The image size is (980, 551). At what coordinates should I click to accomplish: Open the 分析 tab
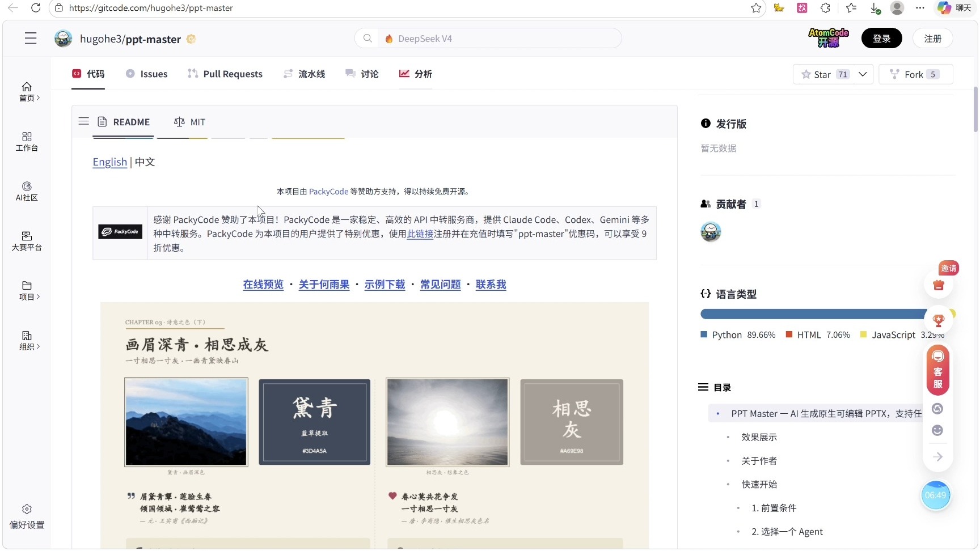416,74
